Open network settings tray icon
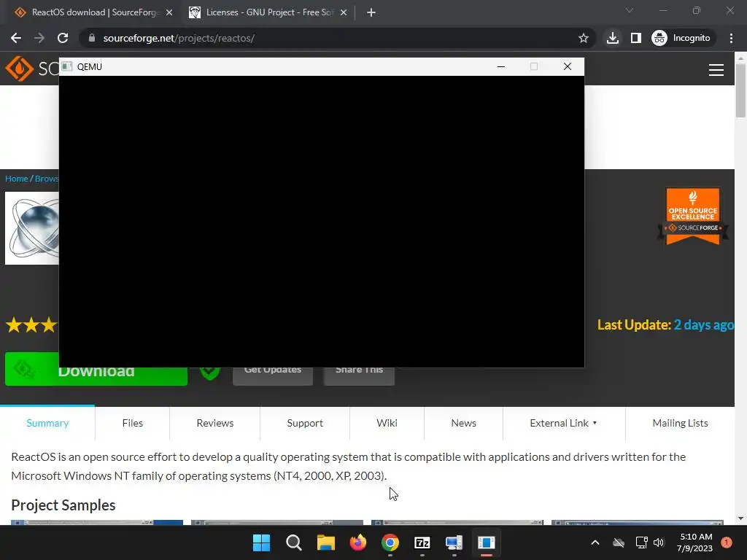Viewport: 747px width, 560px height. (x=641, y=542)
